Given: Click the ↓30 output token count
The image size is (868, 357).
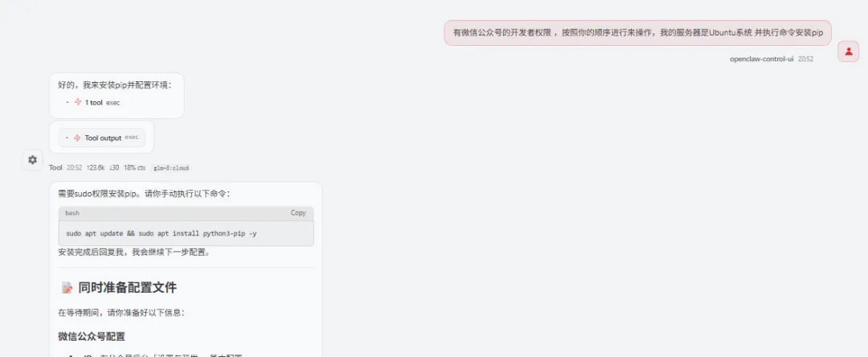Looking at the screenshot, I should coord(115,167).
